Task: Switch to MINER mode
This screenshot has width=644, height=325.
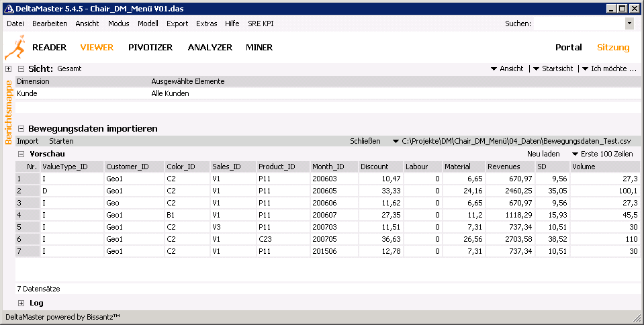Action: 259,48
